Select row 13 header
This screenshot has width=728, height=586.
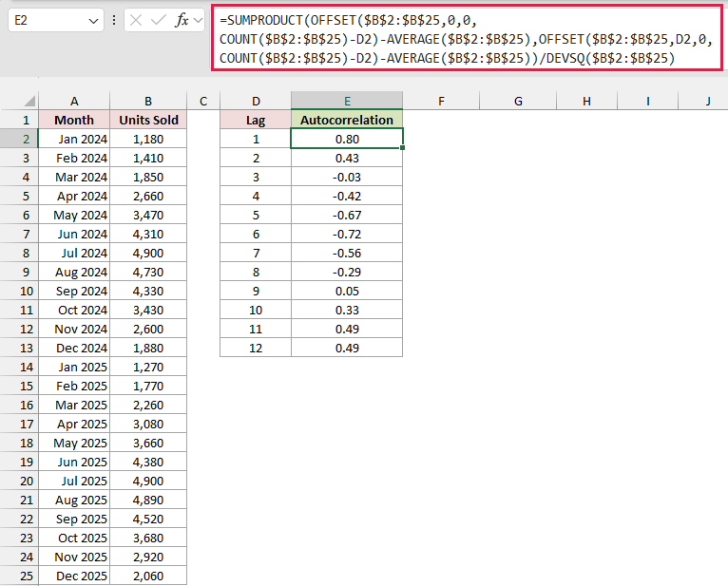coord(19,348)
